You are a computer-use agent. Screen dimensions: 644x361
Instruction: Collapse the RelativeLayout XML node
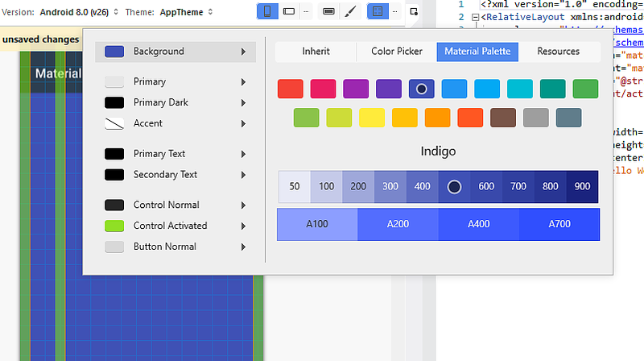click(475, 17)
